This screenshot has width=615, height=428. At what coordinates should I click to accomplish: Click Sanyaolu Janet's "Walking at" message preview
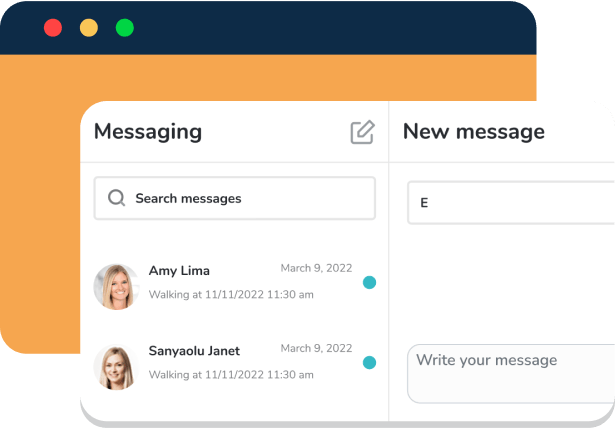coord(231,375)
